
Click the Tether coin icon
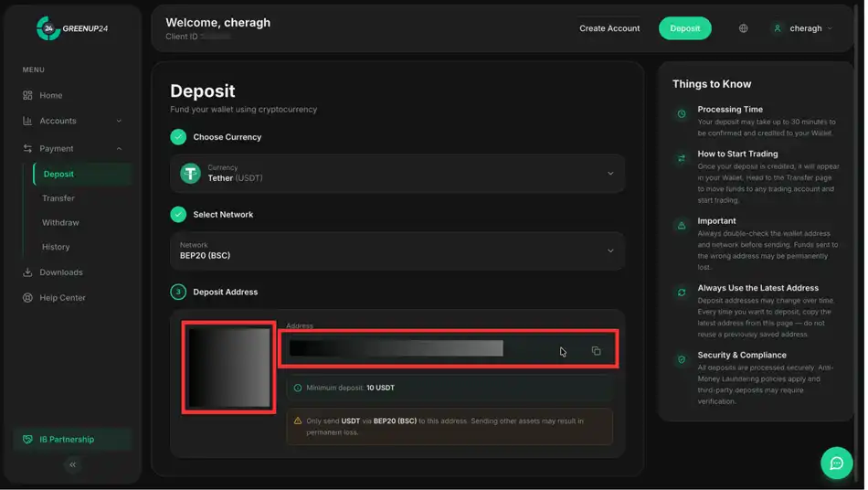pos(190,174)
